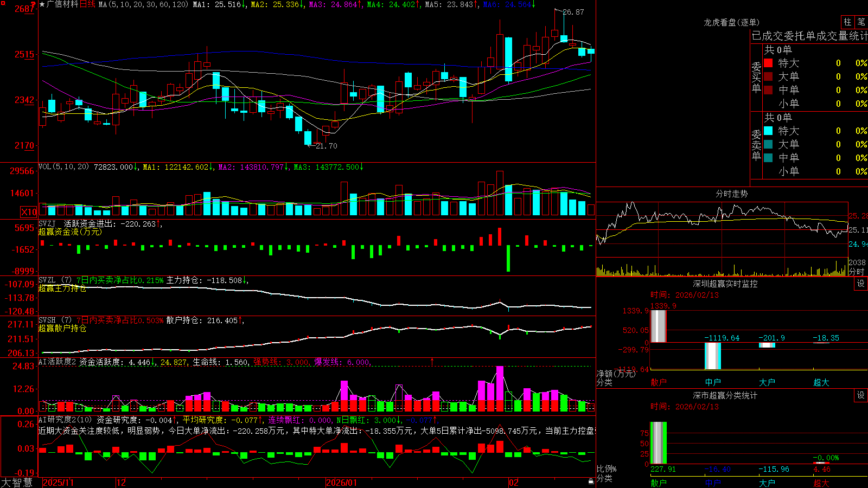Click the teal 中单 sell-order swatch
868x488 pixels.
pyautogui.click(x=768, y=158)
